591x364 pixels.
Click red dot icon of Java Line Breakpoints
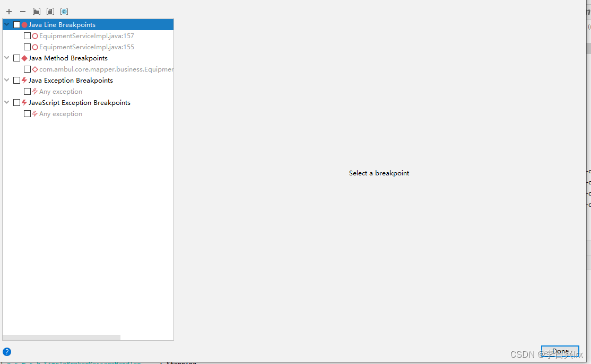(24, 25)
